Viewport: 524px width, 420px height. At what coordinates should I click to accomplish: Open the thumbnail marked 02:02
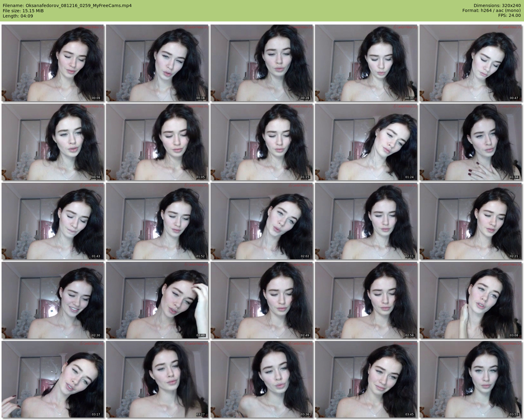262,221
